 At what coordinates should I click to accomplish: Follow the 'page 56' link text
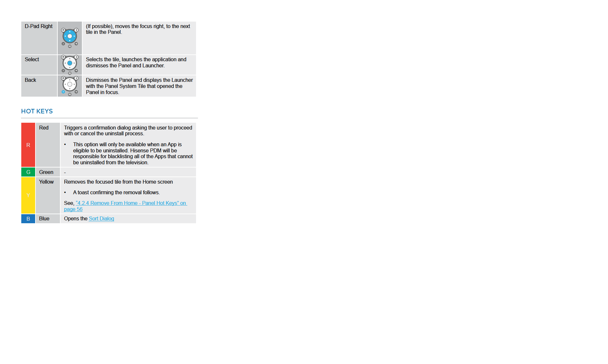(73, 209)
